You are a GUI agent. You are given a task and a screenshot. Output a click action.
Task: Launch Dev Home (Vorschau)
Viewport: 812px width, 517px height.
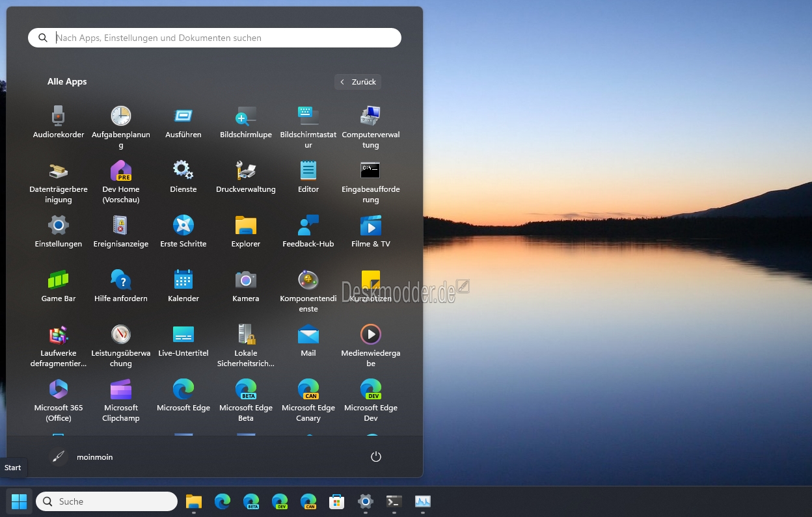coord(121,181)
